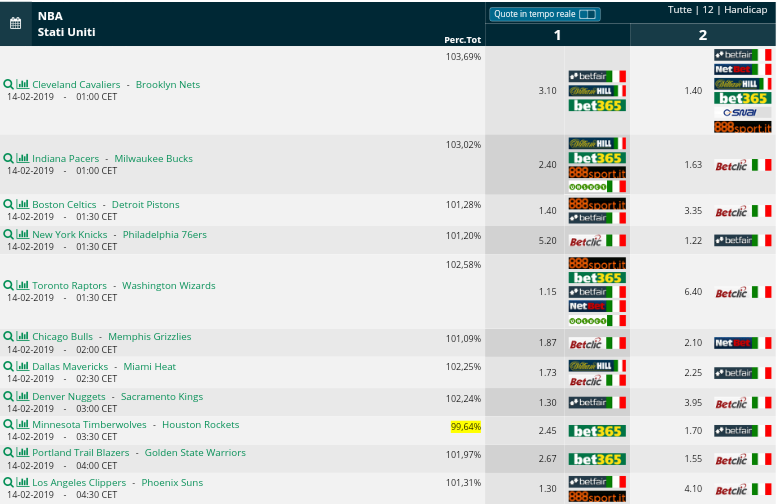Image resolution: width=778 pixels, height=504 pixels.
Task: Click Betclic logo in Indiana Pacers row
Action: pyautogui.click(x=743, y=165)
